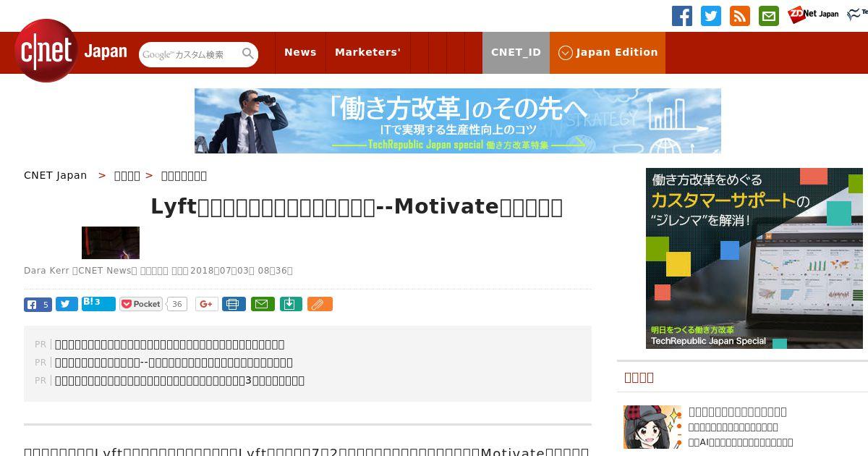Open the Marketers' menu item

pyautogui.click(x=367, y=52)
